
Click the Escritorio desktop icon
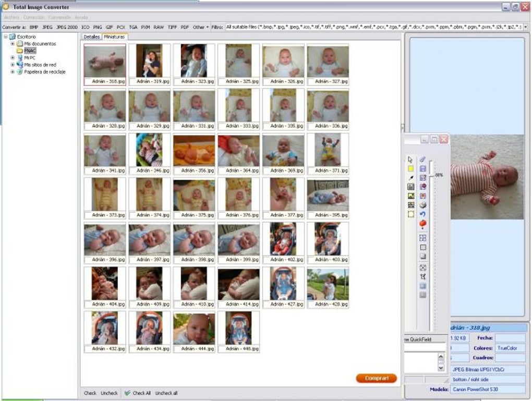[13, 37]
